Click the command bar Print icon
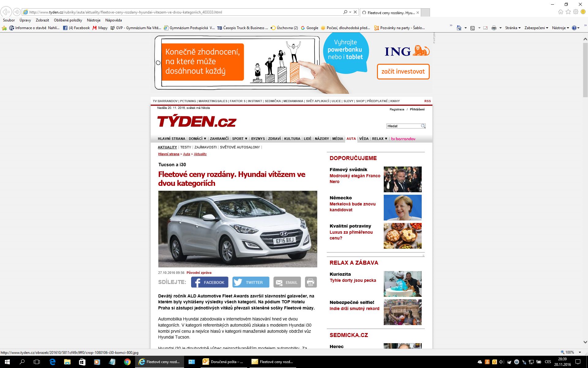The width and height of the screenshot is (588, 368). tap(494, 28)
